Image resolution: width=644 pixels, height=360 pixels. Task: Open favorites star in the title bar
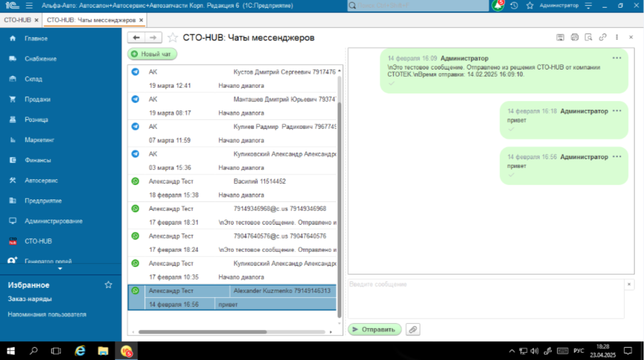(x=529, y=6)
